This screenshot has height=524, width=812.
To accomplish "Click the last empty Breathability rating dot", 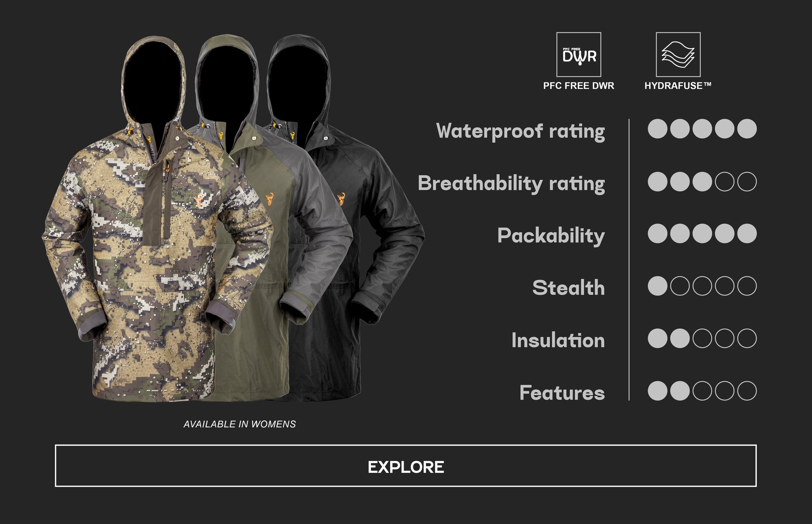I will (747, 181).
